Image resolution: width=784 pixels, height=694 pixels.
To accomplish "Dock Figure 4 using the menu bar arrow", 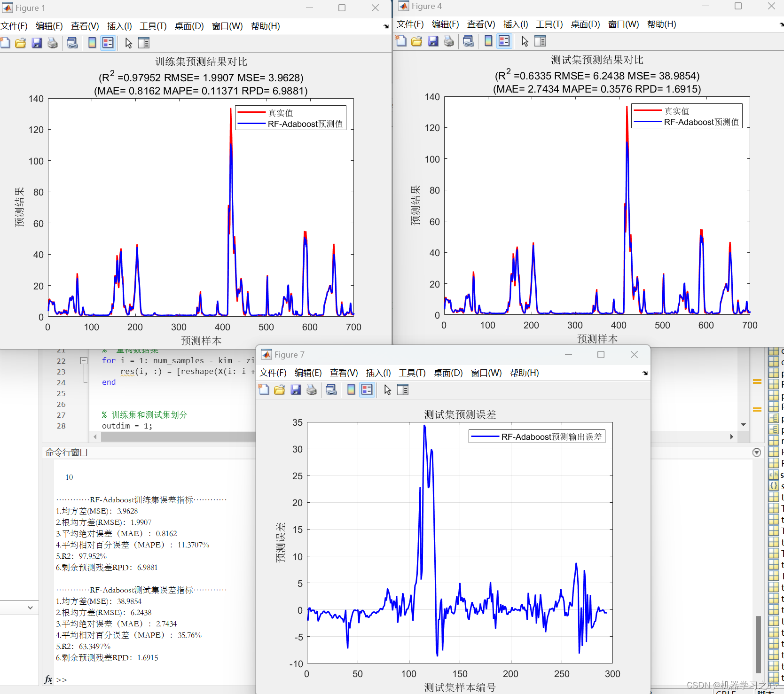I will 782,24.
